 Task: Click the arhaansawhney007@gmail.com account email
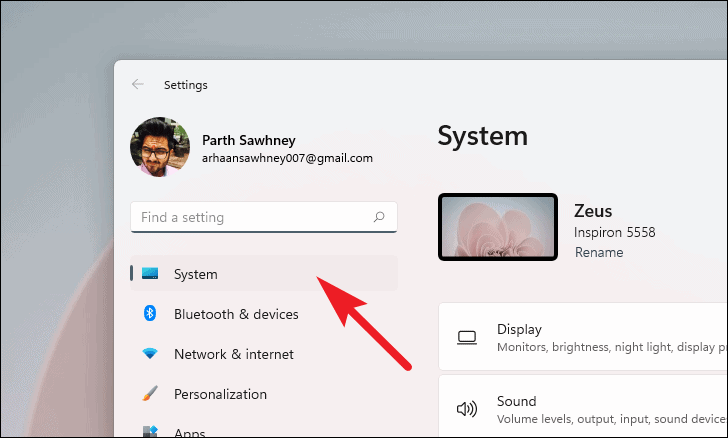tap(287, 158)
